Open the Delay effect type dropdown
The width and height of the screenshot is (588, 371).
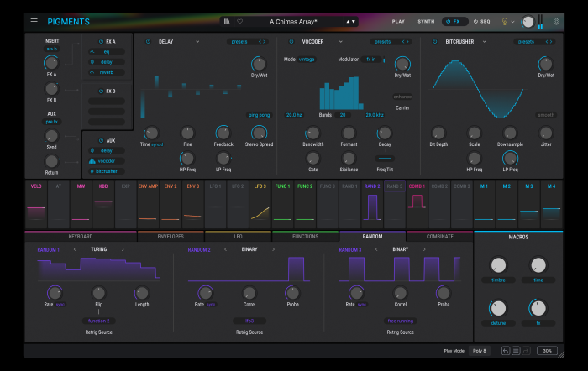click(197, 42)
